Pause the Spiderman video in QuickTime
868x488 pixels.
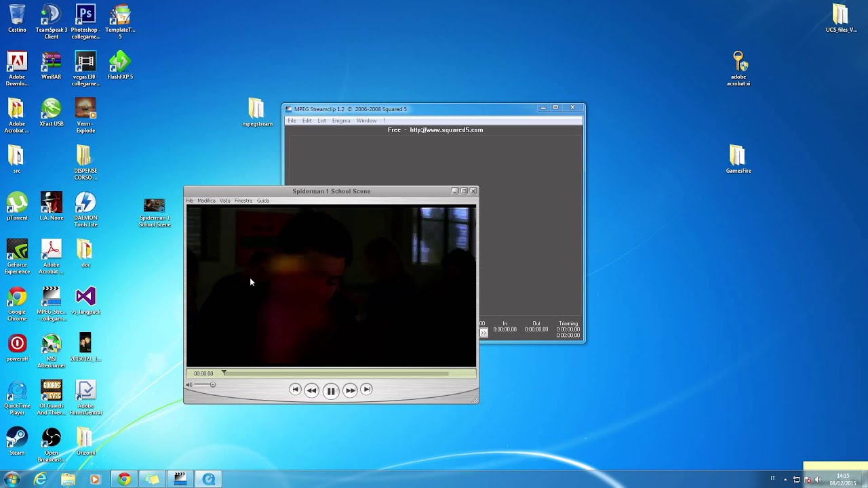click(330, 390)
